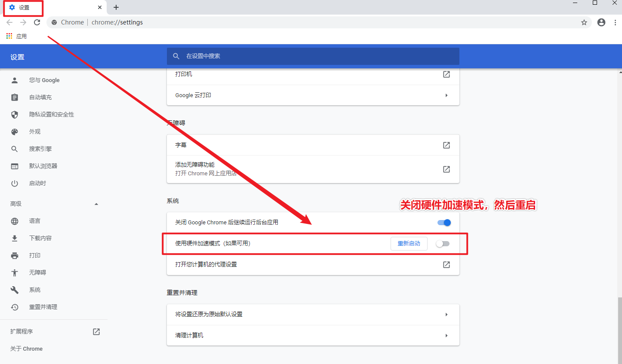Click the person icon for You and Google
622x364 pixels.
point(15,80)
